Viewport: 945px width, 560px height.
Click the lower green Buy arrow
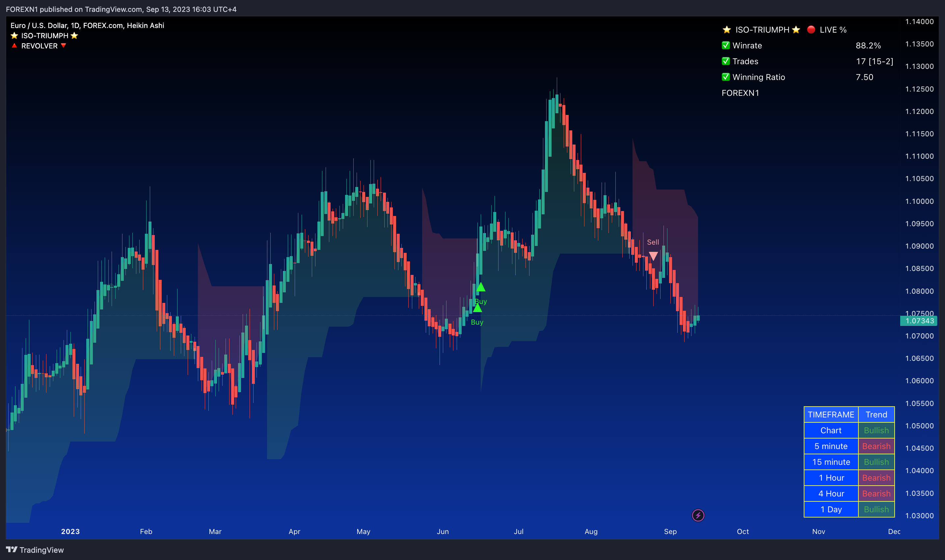477,308
